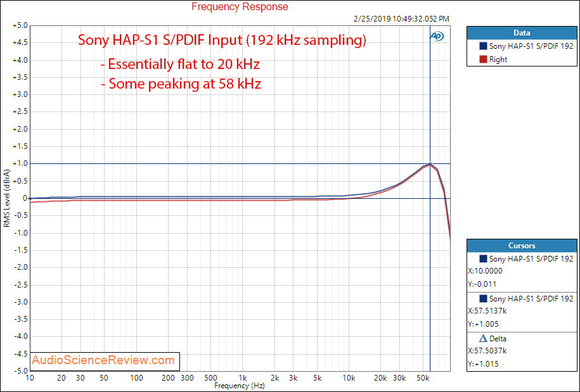Click the AP logo icon on the graph
The width and height of the screenshot is (580, 392).
437,36
